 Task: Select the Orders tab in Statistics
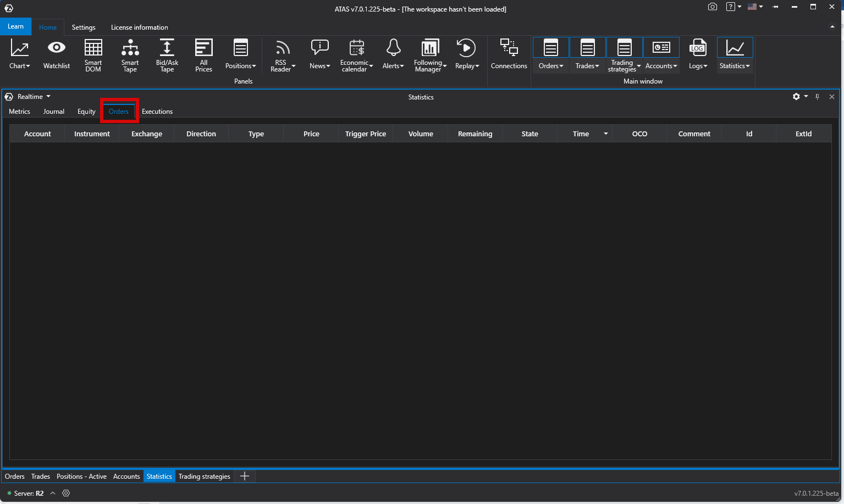click(x=119, y=112)
